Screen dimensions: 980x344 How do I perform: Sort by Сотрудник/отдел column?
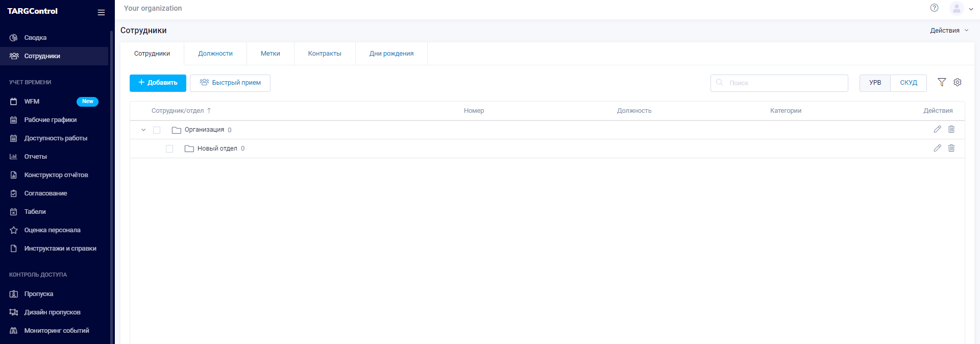(x=181, y=111)
